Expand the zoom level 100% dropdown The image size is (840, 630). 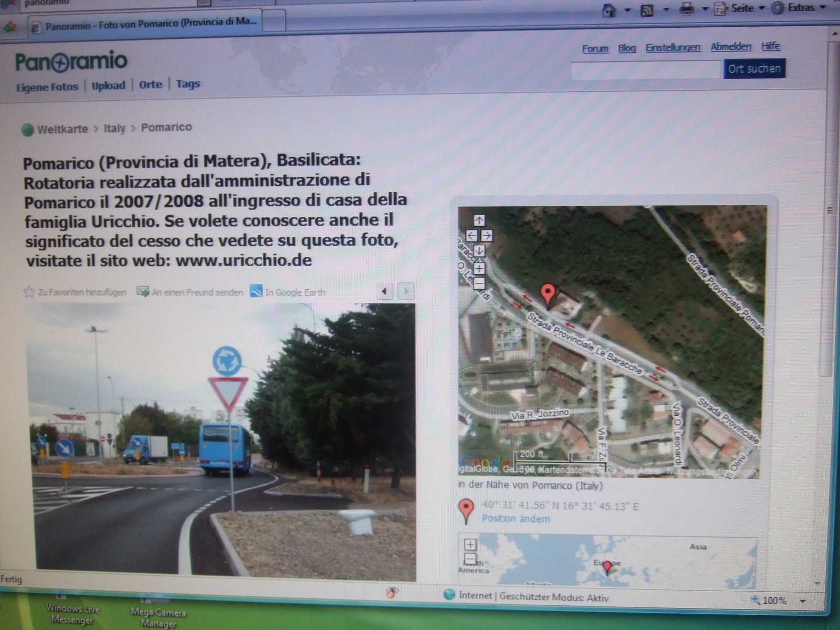tap(802, 601)
